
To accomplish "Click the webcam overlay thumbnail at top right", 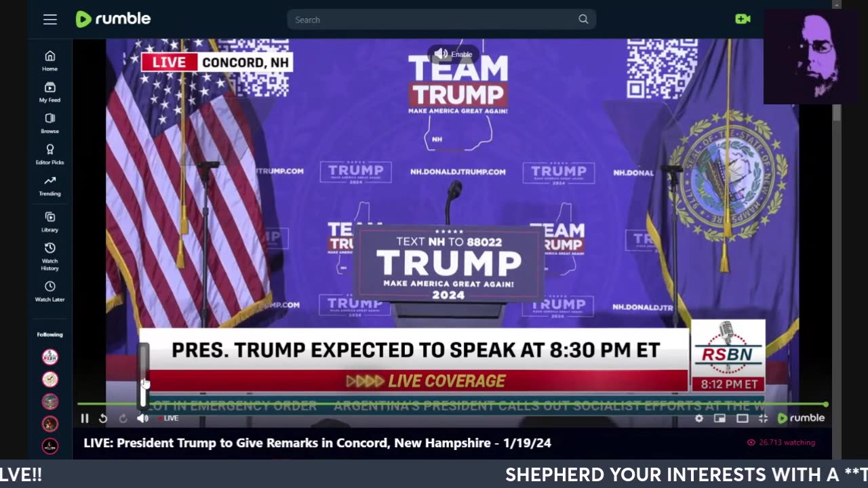I will [811, 57].
